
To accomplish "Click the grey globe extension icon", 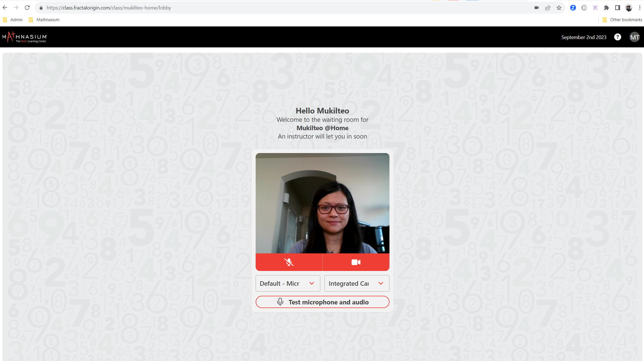I will pos(584,8).
